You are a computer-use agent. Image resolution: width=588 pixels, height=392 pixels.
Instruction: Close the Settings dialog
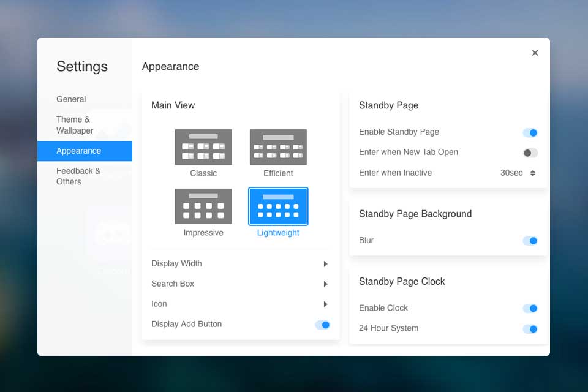535,53
